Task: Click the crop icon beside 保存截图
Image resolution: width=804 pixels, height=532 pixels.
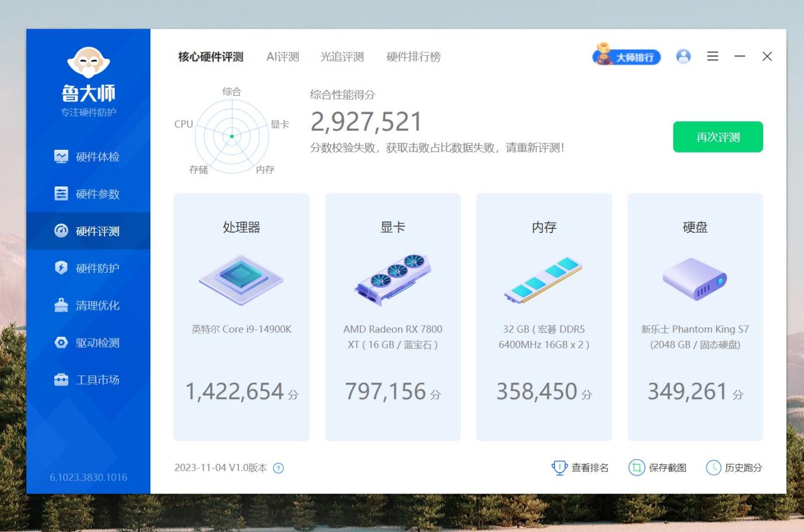Action: [x=637, y=468]
